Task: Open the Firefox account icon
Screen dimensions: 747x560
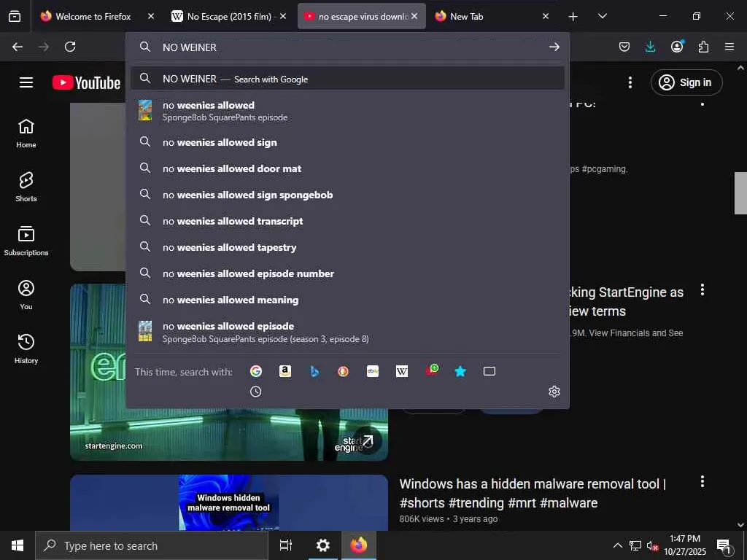Action: point(677,47)
